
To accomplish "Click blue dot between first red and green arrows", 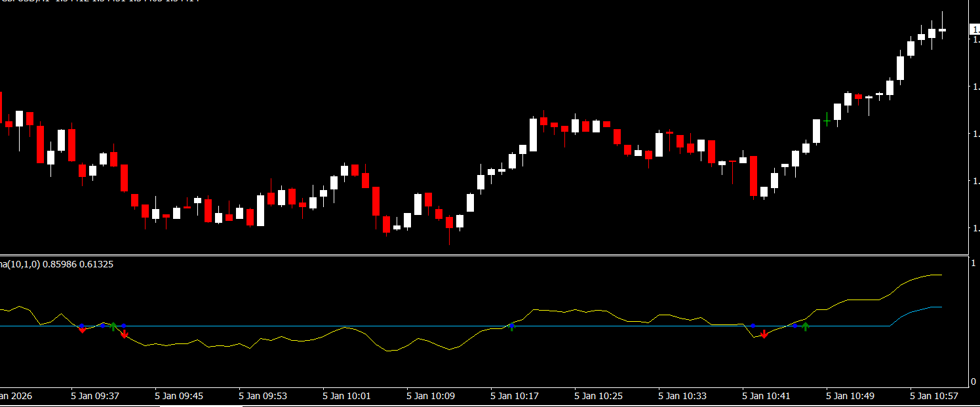I will tap(103, 326).
